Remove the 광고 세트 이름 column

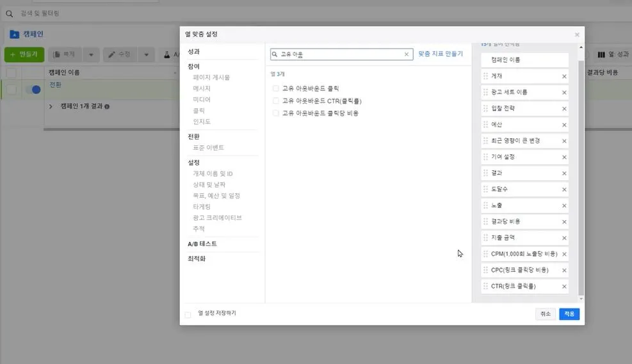(x=564, y=93)
